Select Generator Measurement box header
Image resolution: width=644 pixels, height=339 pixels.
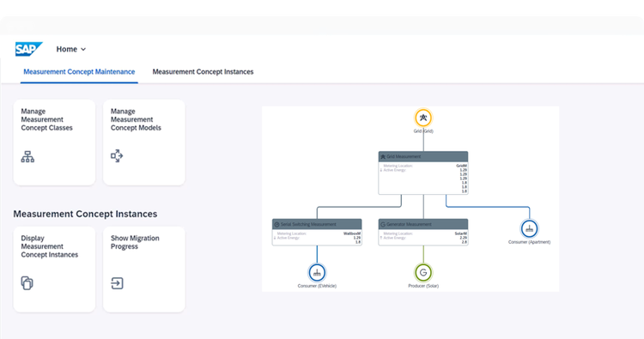[423, 224]
